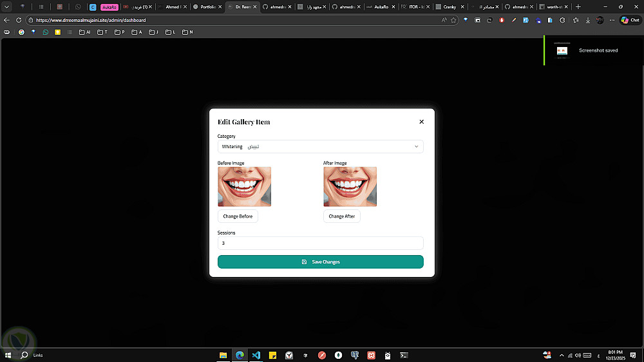Click the Change After button
Screen dimensions: 644x362
tap(342, 216)
